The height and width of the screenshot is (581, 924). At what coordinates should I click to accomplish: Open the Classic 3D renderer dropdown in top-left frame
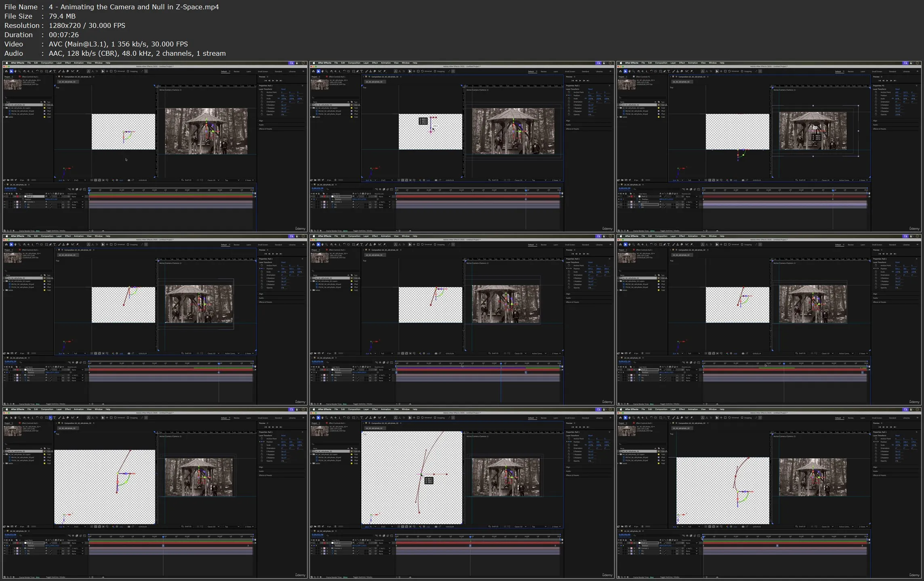[212, 180]
